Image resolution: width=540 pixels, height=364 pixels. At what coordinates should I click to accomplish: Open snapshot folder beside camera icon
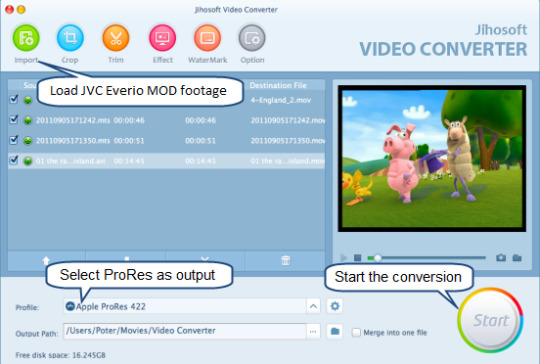pos(517,258)
